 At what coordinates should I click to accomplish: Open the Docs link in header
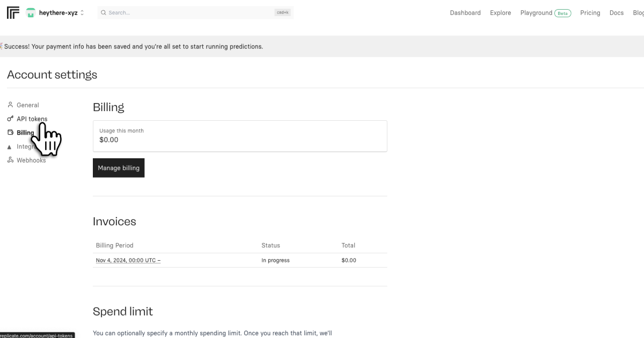617,13
